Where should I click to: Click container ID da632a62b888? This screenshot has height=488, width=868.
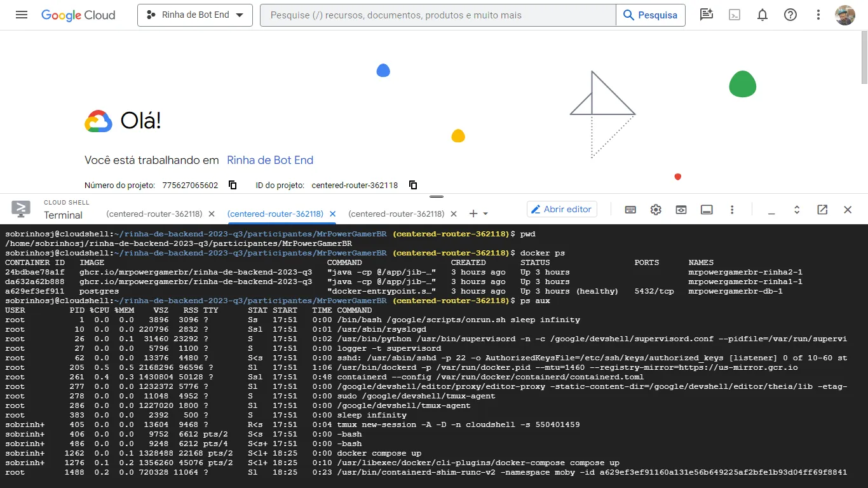click(x=35, y=281)
